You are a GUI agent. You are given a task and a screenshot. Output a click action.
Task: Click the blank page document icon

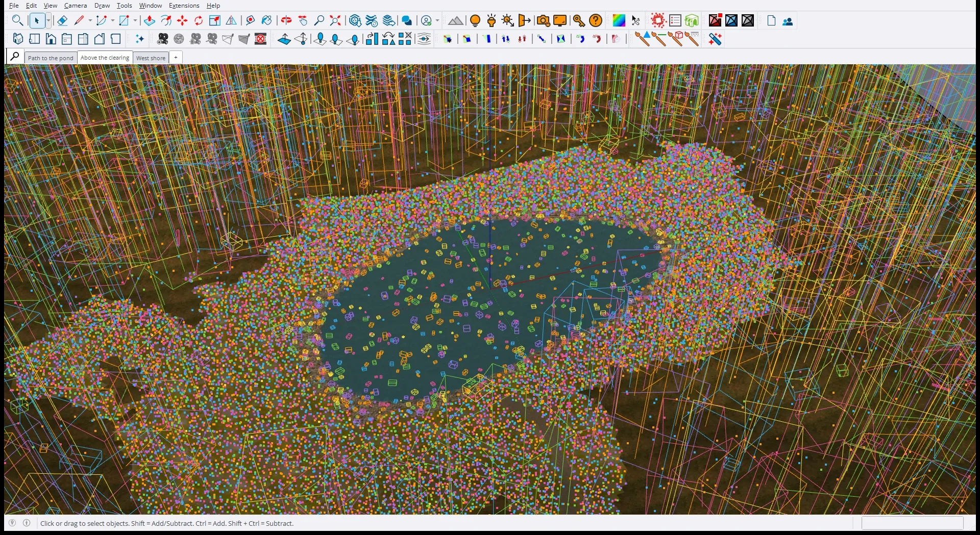tap(771, 21)
